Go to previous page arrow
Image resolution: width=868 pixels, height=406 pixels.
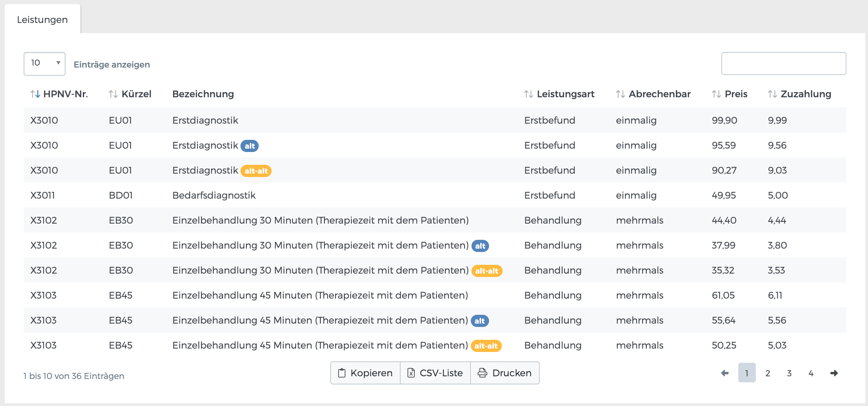click(x=725, y=373)
